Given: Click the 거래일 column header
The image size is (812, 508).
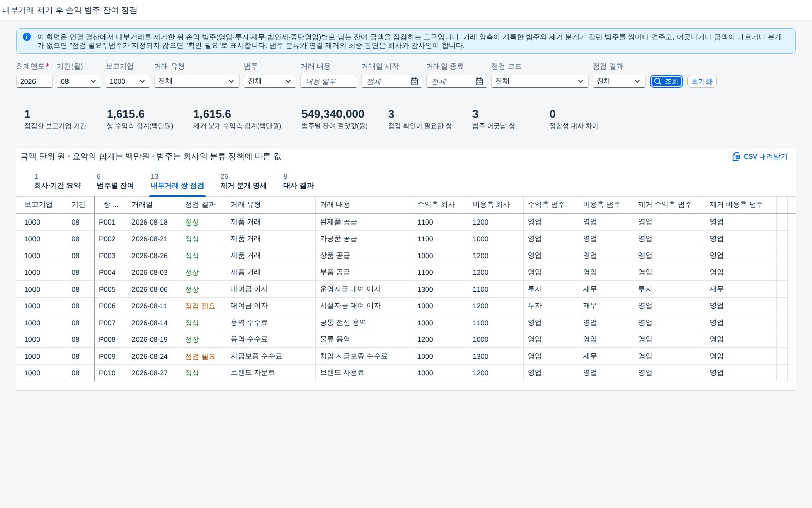Looking at the screenshot, I should point(154,205).
